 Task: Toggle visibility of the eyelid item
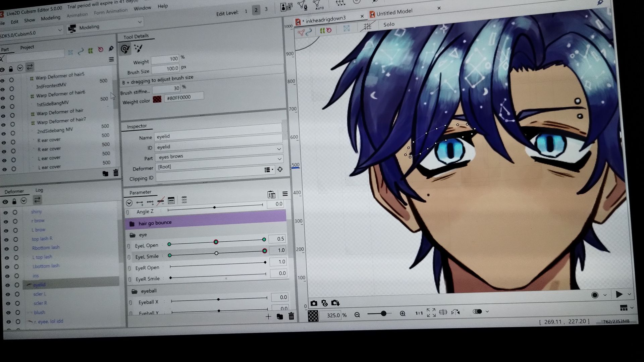[x=7, y=285]
